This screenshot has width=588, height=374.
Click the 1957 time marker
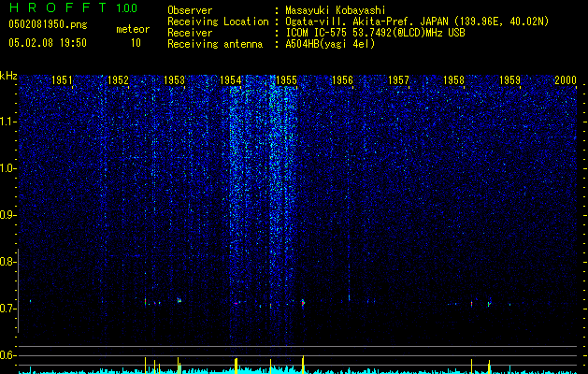tap(398, 80)
